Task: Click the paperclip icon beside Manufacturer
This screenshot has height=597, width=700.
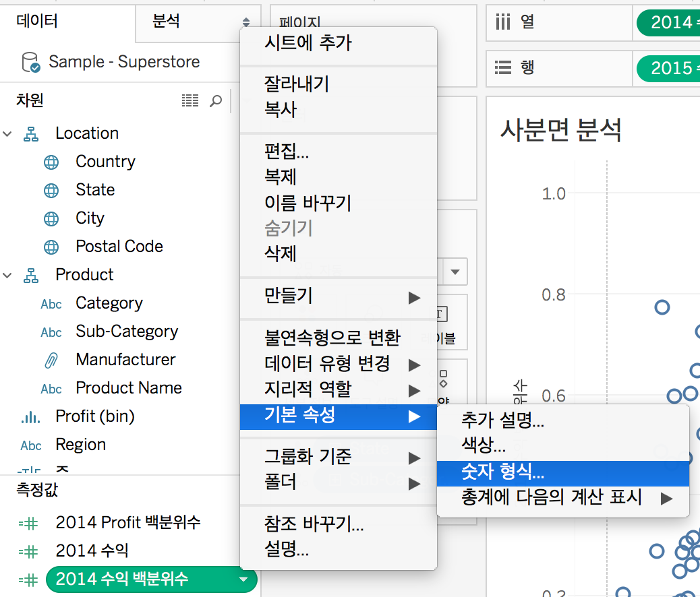Action: 51,360
